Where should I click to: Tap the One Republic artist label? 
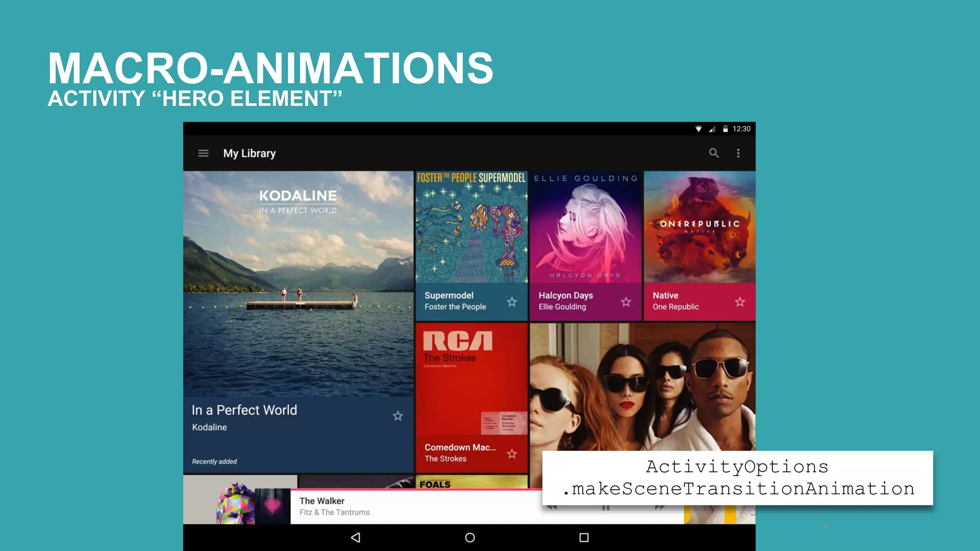[676, 307]
